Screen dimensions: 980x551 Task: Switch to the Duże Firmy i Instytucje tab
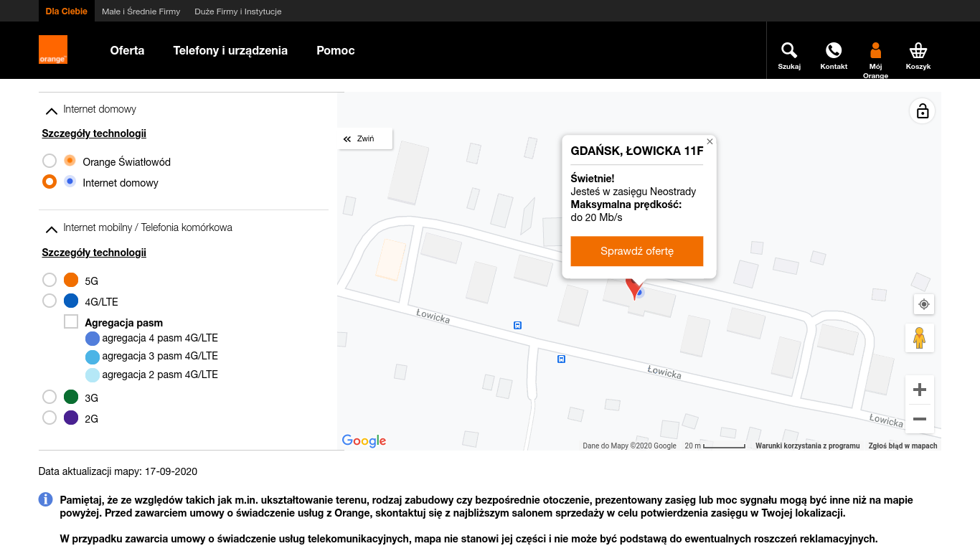coord(239,11)
